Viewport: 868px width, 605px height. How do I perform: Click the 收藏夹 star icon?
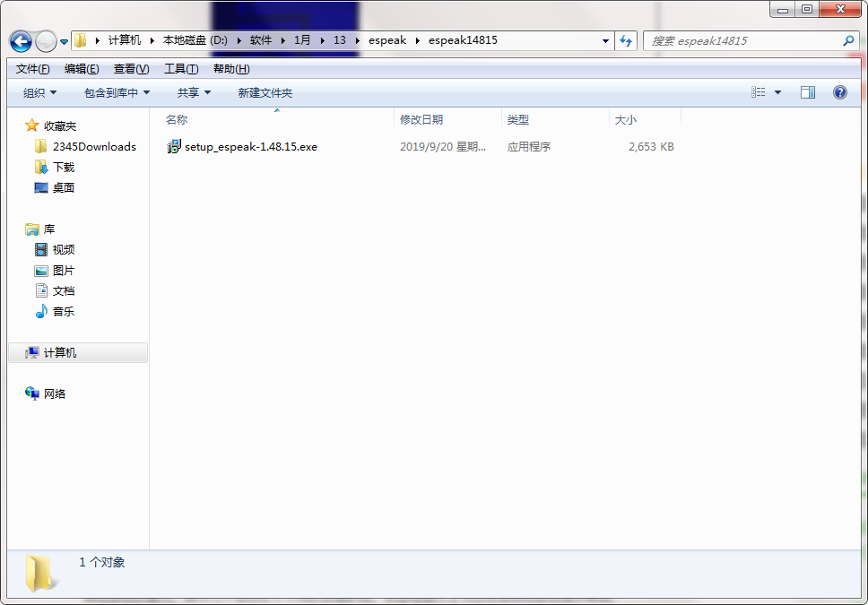point(32,125)
